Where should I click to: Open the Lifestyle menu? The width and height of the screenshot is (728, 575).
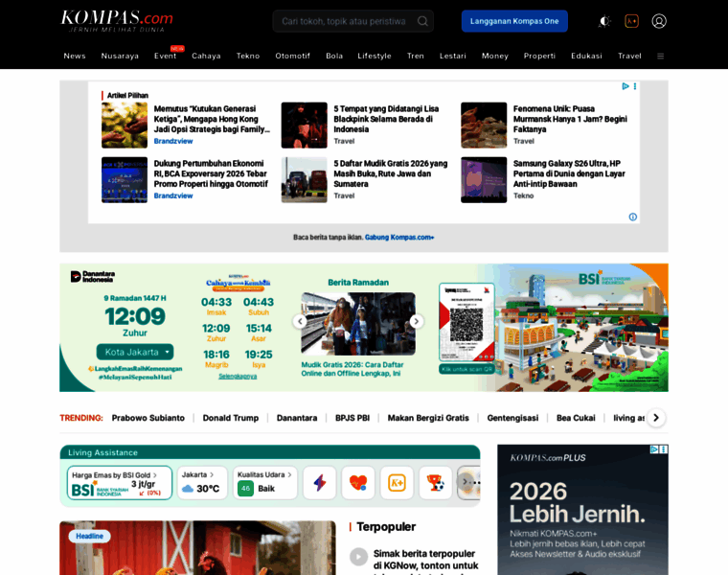[x=375, y=56]
